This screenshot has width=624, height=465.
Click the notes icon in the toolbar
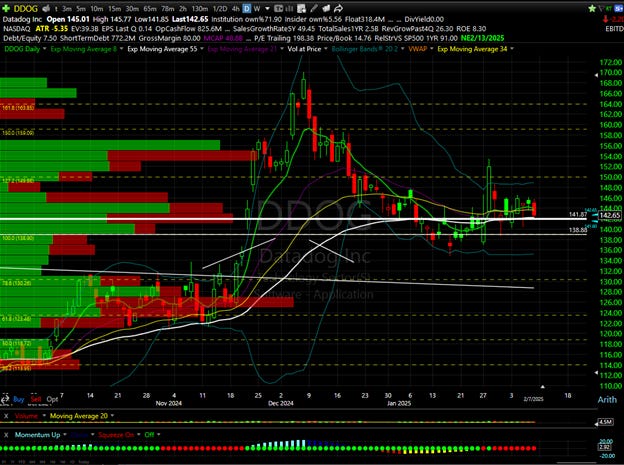tap(326, 8)
